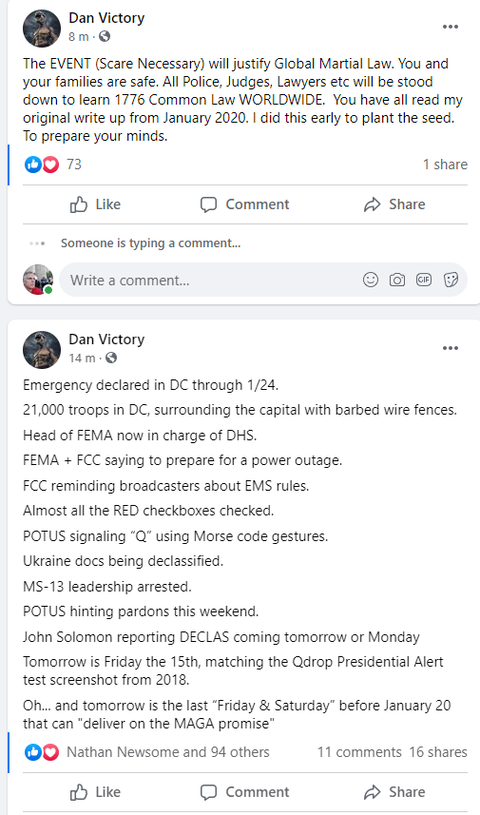
Task: Open the Nathan Newsome and 94 others list
Action: click(x=168, y=752)
